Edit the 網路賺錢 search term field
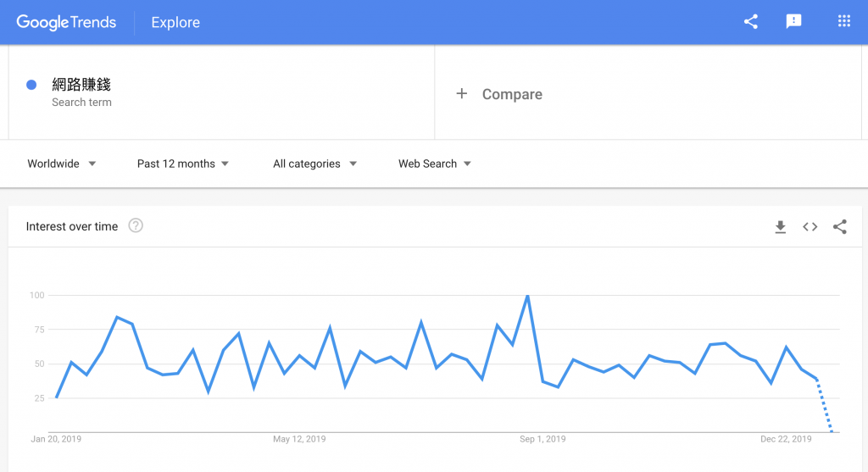The width and height of the screenshot is (868, 472). point(81,85)
